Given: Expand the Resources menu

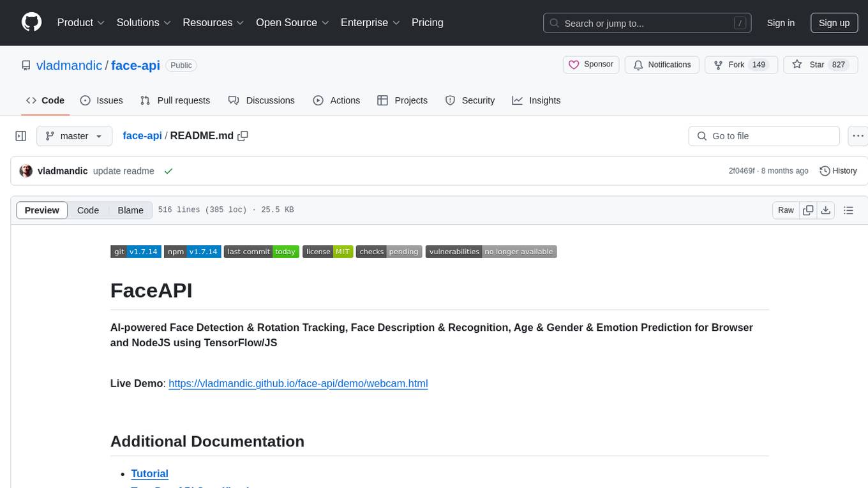Looking at the screenshot, I should tap(214, 22).
